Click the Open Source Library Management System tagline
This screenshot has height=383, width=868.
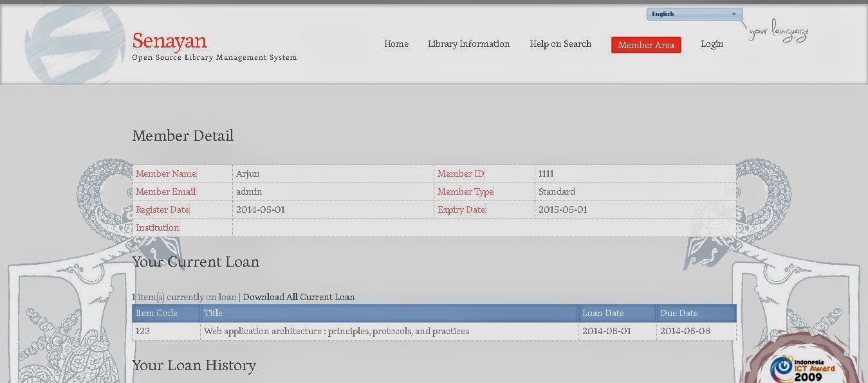[214, 58]
